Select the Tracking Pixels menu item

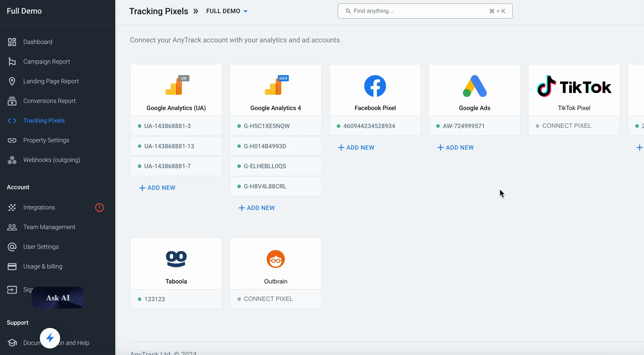(x=44, y=120)
